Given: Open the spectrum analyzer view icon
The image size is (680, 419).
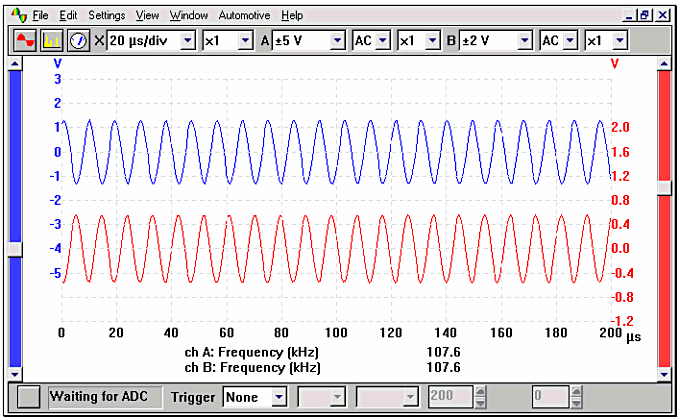Looking at the screenshot, I should (51, 41).
